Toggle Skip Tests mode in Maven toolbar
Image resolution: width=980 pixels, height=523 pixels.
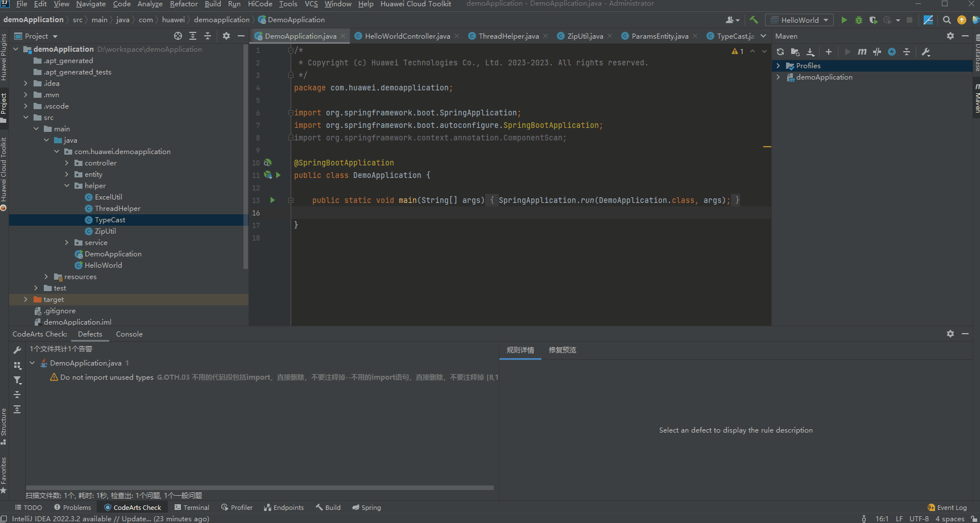[892, 52]
